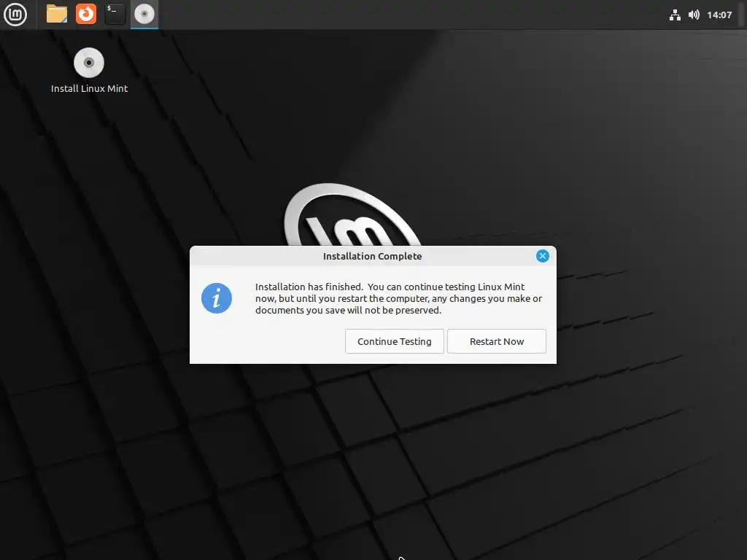Show the calendar from the 14:07 clock
The height and width of the screenshot is (560, 747).
pyautogui.click(x=719, y=15)
